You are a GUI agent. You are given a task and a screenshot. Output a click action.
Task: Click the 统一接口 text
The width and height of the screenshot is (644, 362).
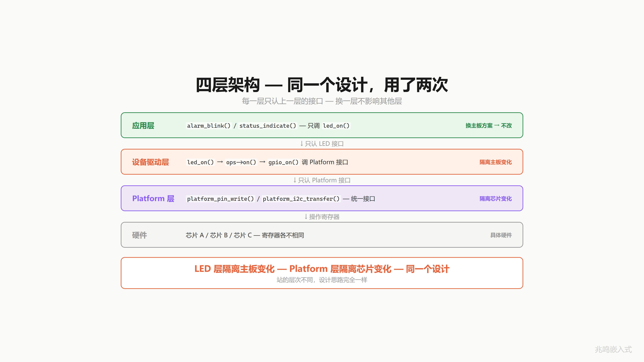tap(363, 199)
